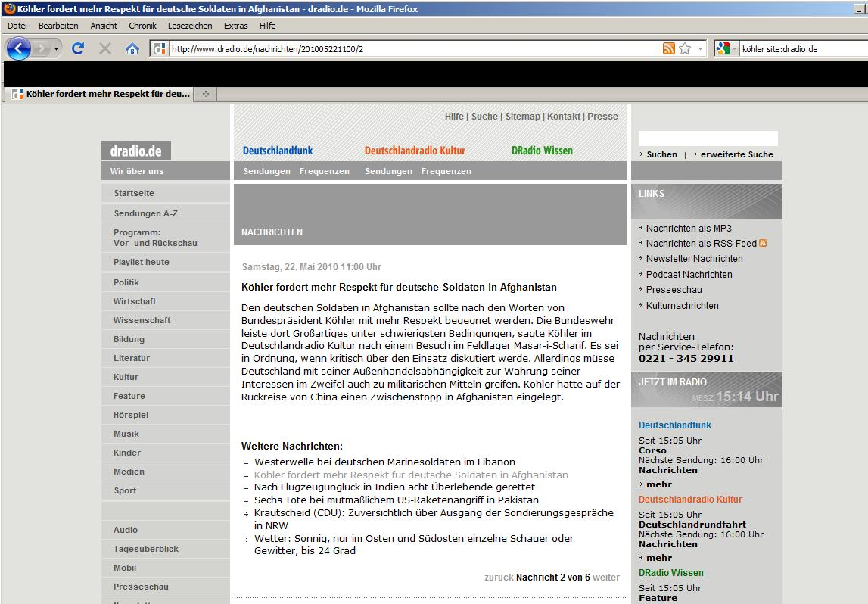This screenshot has width=868, height=604.
Task: Open Nachrichten als MP3
Action: click(x=689, y=228)
